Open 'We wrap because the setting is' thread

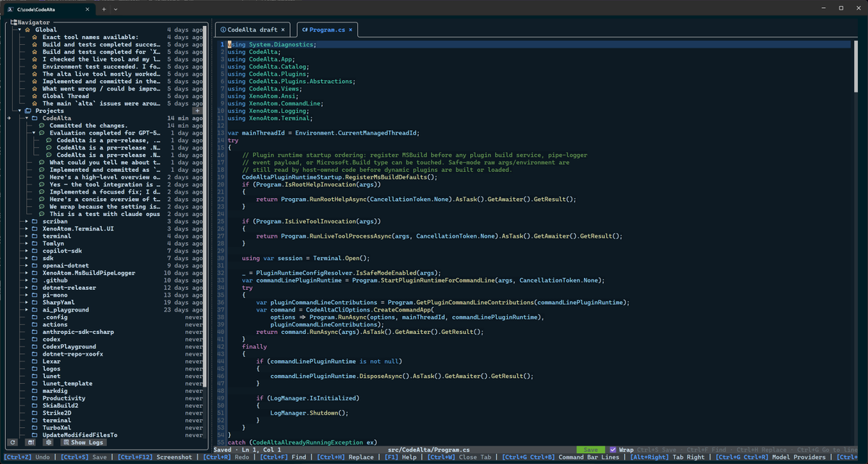(x=104, y=207)
